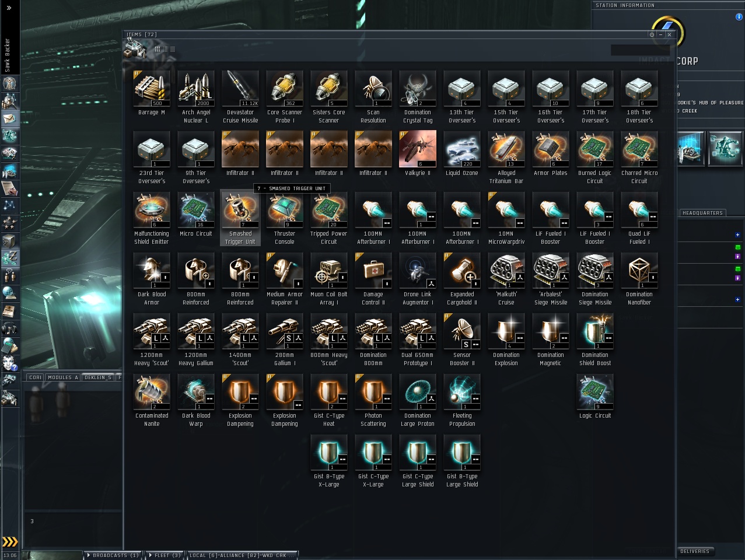
Task: Select 1400mm 'Scout' artillery turret
Action: tap(240, 332)
